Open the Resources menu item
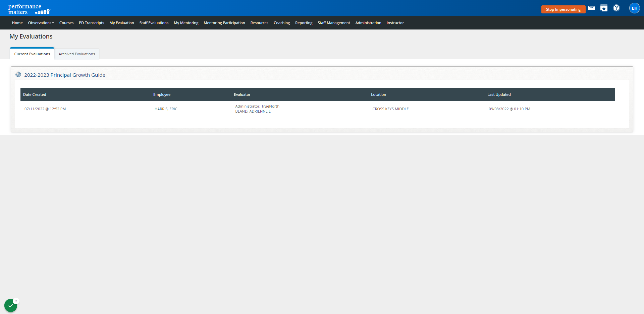 259,23
